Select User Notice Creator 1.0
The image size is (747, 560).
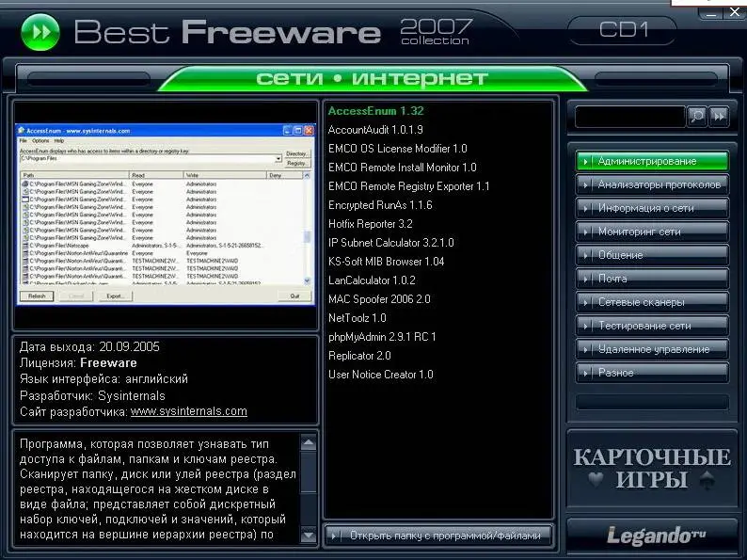coord(381,375)
